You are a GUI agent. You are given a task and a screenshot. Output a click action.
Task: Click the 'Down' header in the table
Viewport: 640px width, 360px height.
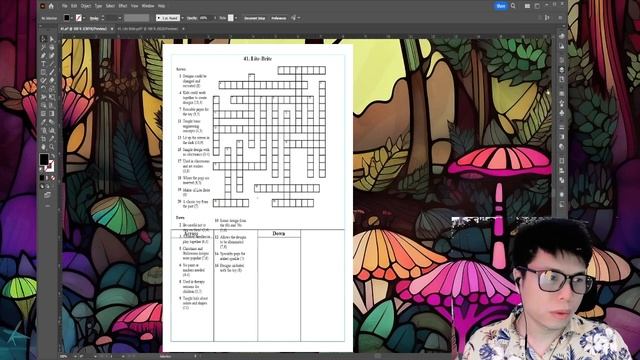pyautogui.click(x=279, y=233)
